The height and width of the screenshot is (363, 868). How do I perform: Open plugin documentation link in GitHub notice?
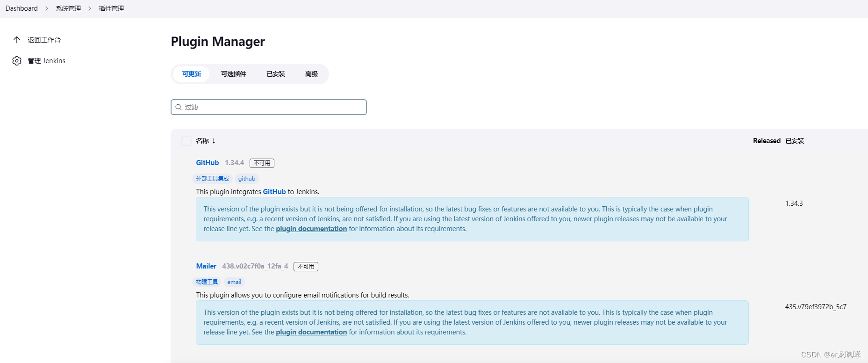[x=311, y=229]
